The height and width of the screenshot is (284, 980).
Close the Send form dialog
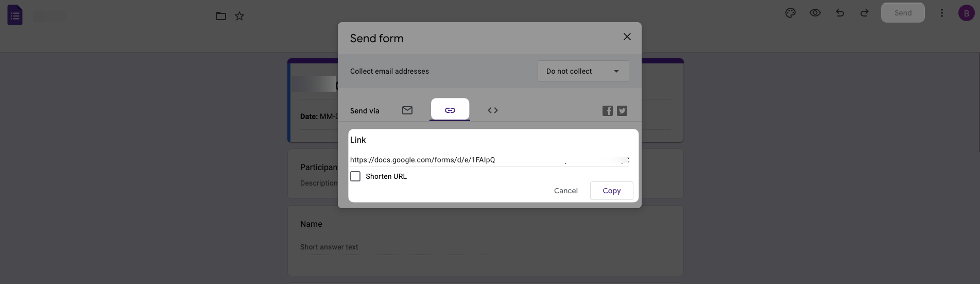pos(627,37)
